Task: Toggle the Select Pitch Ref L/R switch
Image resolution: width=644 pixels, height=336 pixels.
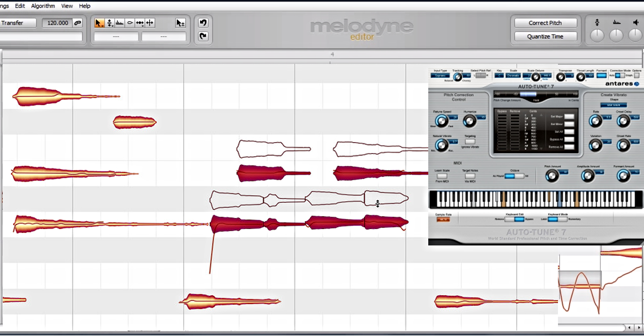Action: point(481,75)
